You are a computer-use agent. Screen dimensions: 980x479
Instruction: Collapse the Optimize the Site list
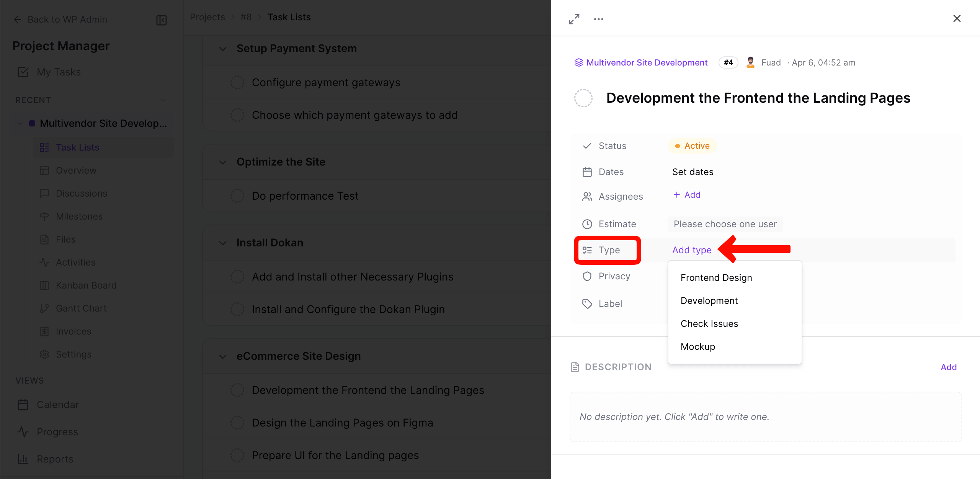tap(223, 162)
